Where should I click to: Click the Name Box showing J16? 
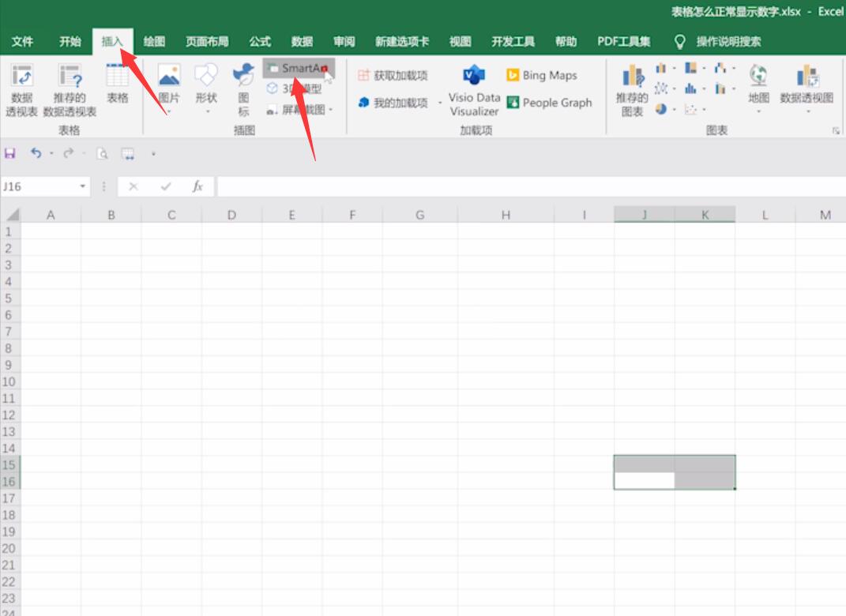coord(39,186)
